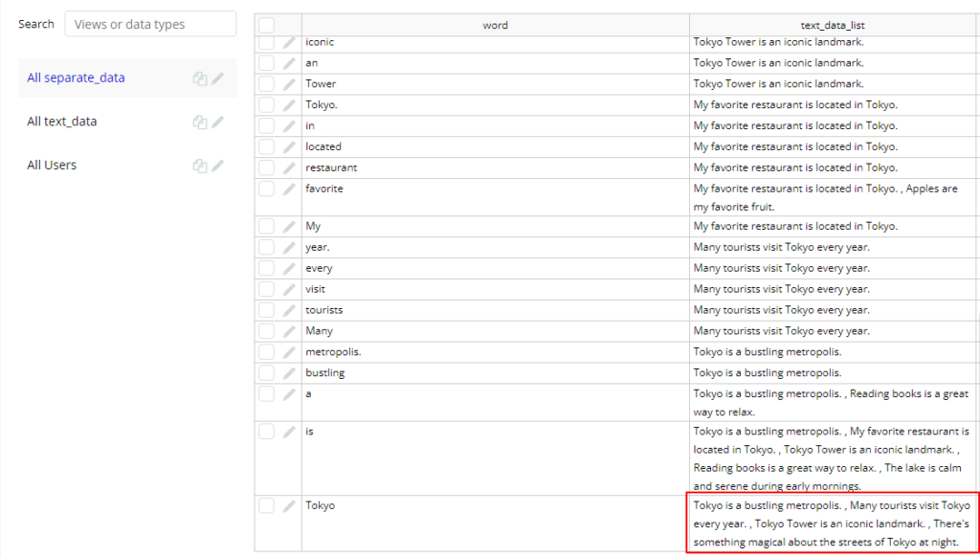Open editor for the 'favorite' word row
980x557 pixels.
tap(289, 189)
